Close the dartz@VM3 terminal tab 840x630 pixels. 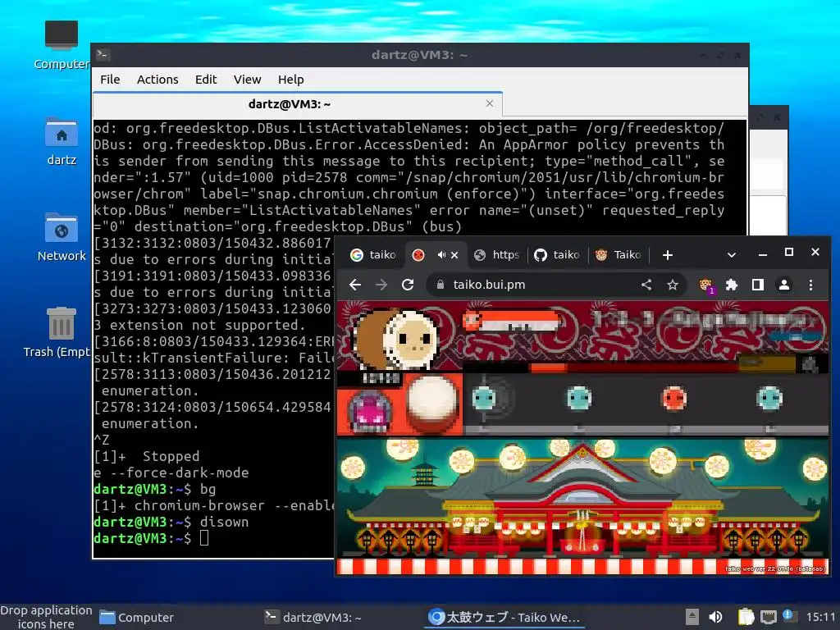coord(490,103)
